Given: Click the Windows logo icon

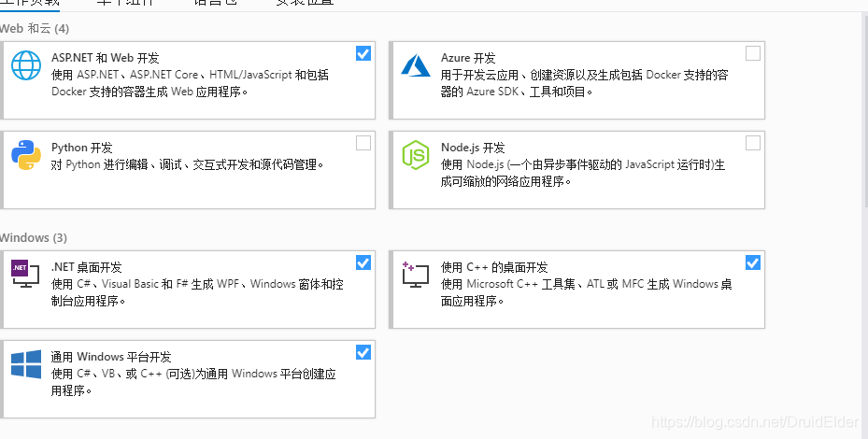Looking at the screenshot, I should pos(26,364).
